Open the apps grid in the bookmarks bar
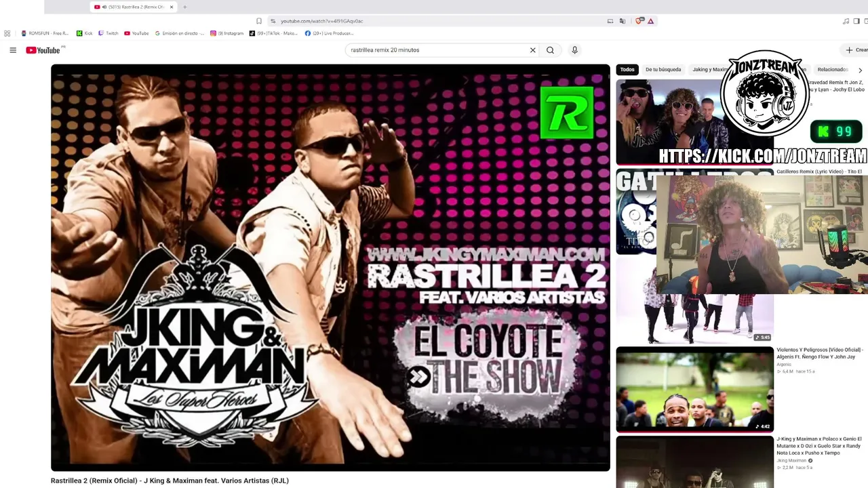868x488 pixels. tap(7, 33)
